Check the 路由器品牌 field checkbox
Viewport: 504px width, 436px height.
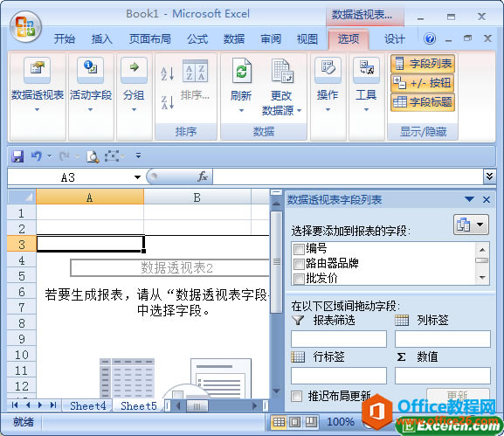[x=299, y=264]
